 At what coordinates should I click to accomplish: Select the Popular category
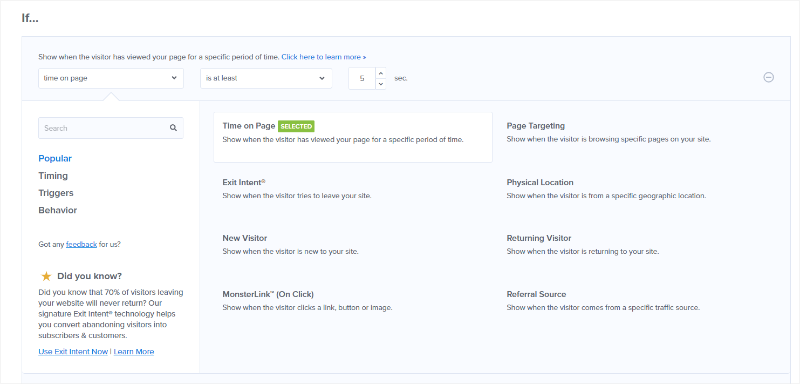click(55, 159)
